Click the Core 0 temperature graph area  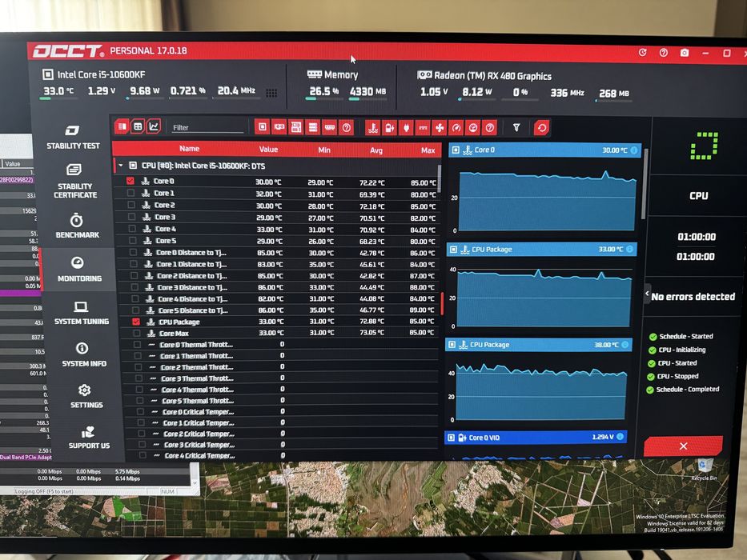pos(547,201)
